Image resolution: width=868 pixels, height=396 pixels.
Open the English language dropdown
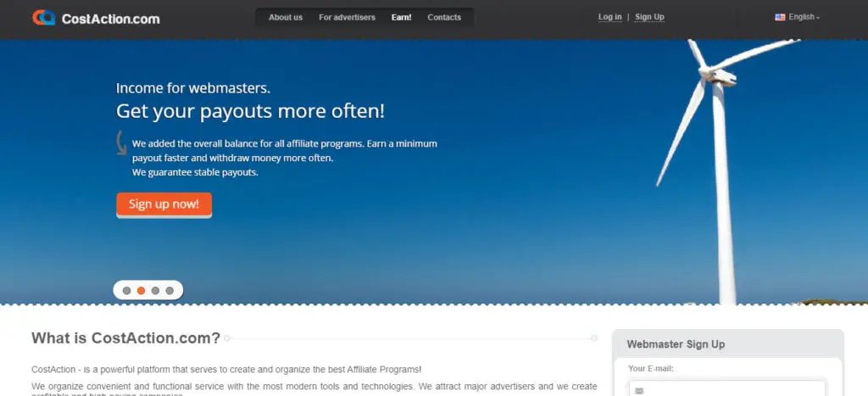click(804, 17)
